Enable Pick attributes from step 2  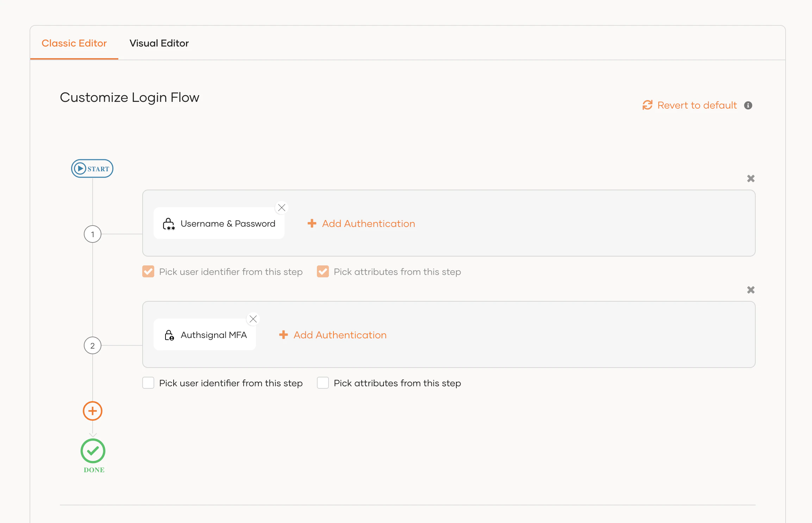click(323, 383)
